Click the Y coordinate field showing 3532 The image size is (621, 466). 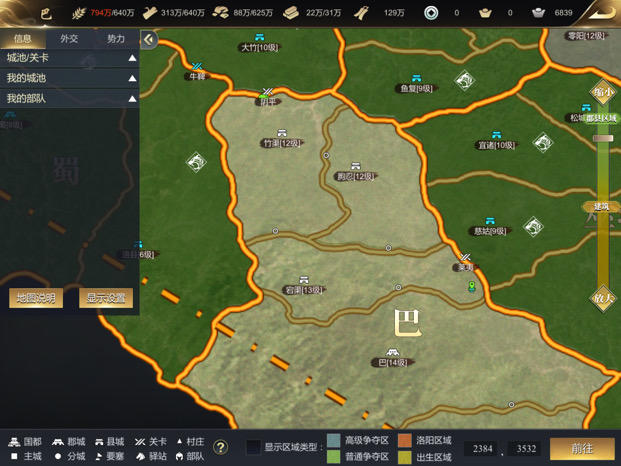tap(526, 449)
